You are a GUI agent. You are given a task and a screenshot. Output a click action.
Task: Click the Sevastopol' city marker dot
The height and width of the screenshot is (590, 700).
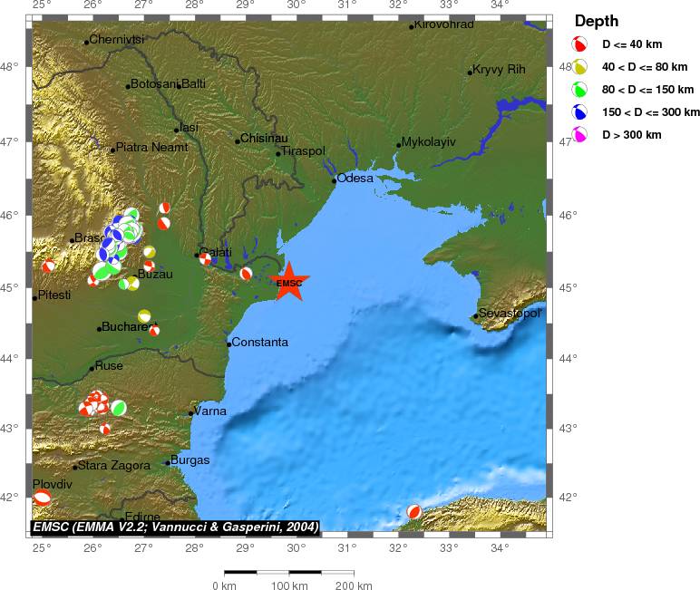pos(476,316)
